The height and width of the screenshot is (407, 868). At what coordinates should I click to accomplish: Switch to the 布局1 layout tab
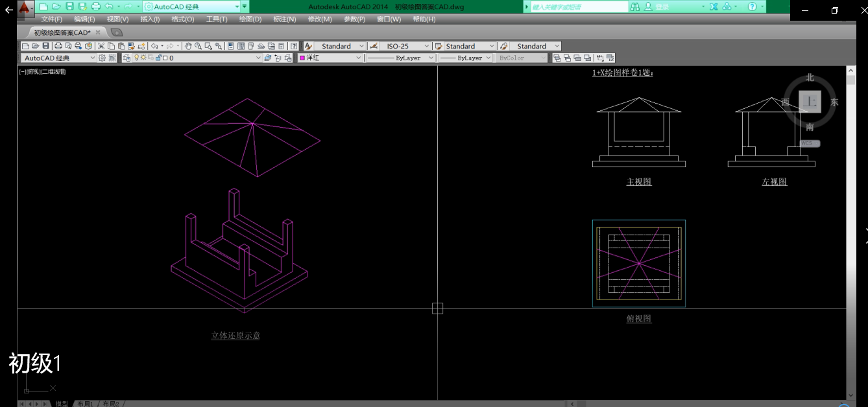click(85, 404)
